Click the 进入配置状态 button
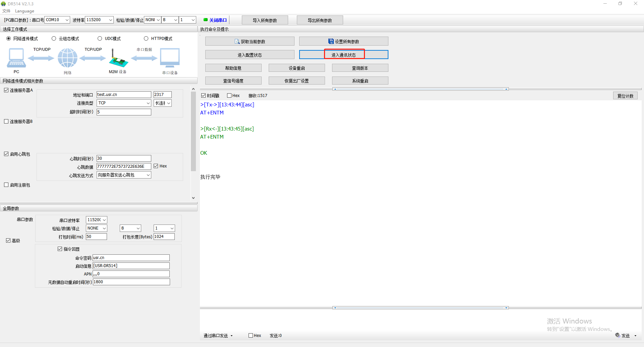 tap(250, 55)
